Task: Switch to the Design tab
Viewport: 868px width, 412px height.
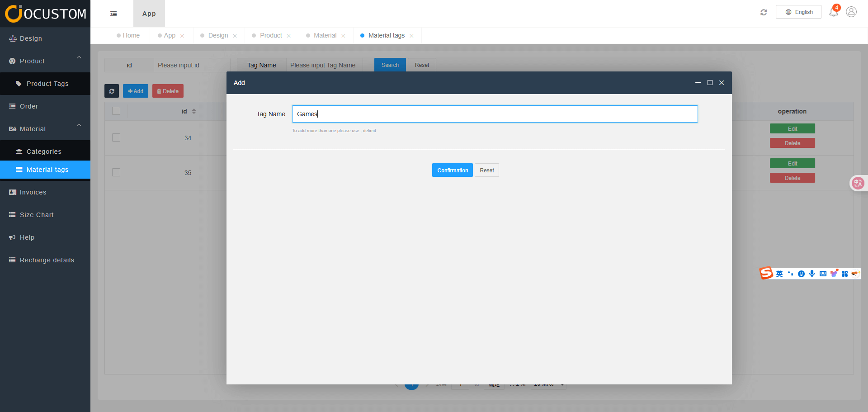Action: (218, 35)
